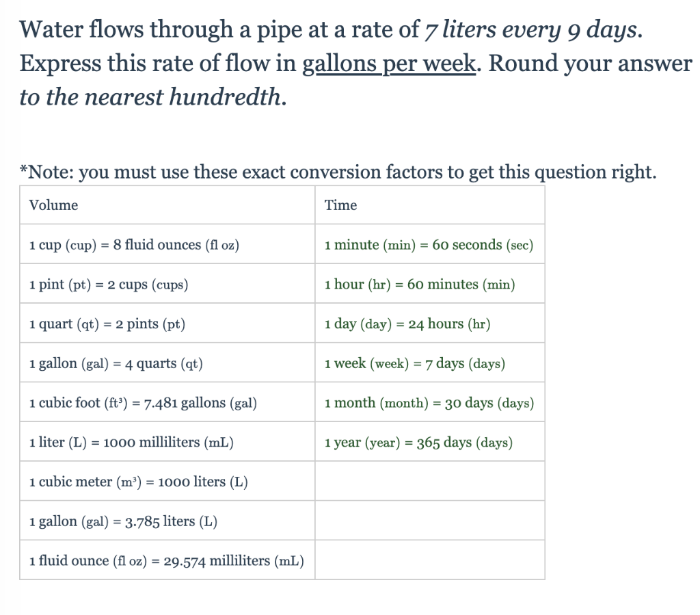Click the "1 week = 7 days" cell
The image size is (700, 615).
(x=415, y=363)
